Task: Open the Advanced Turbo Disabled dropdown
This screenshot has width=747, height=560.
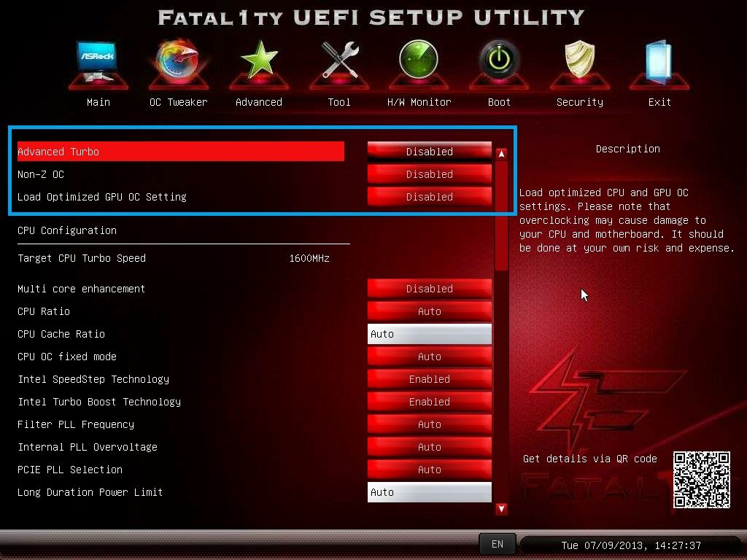Action: (429, 152)
